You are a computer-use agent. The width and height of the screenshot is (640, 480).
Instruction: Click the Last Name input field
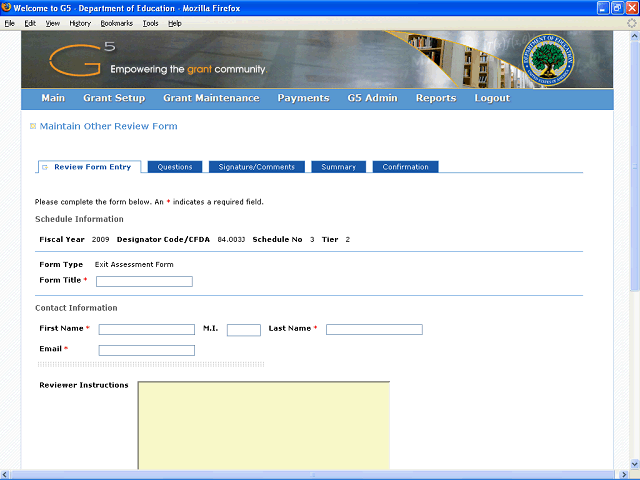[374, 329]
